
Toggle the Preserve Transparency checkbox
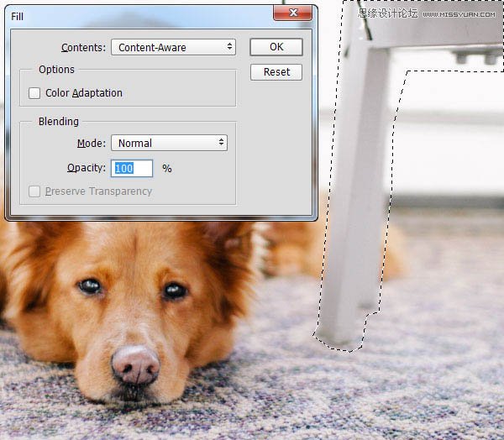coord(34,191)
